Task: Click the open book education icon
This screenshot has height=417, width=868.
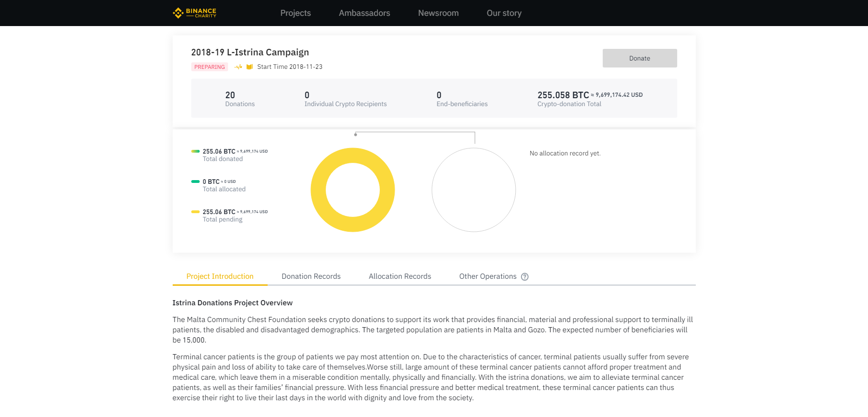Action: pyautogui.click(x=249, y=67)
